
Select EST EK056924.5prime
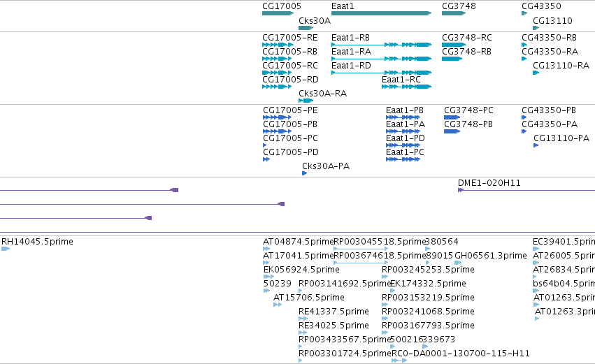click(x=301, y=270)
